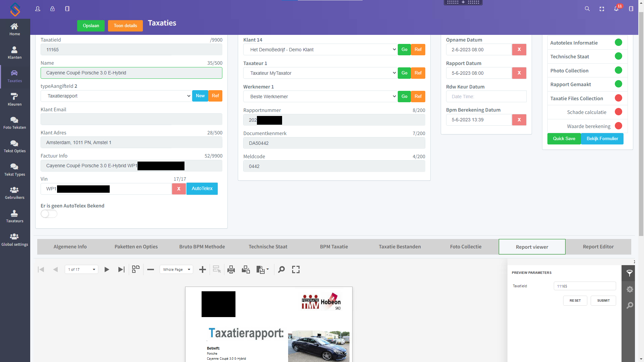Toggle fullscreen via header expand icon
644x362 pixels.
pos(602,9)
